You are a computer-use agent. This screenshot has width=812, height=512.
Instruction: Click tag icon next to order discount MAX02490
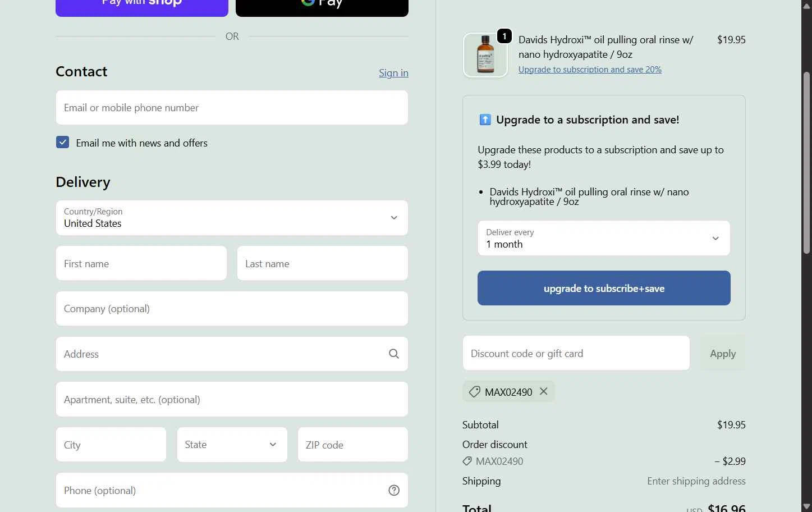pos(467,461)
